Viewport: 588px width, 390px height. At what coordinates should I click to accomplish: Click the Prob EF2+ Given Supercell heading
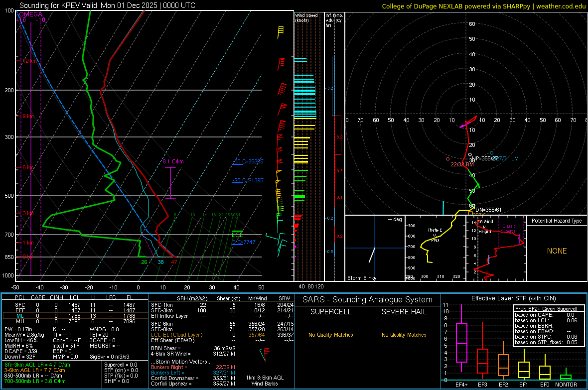546,309
